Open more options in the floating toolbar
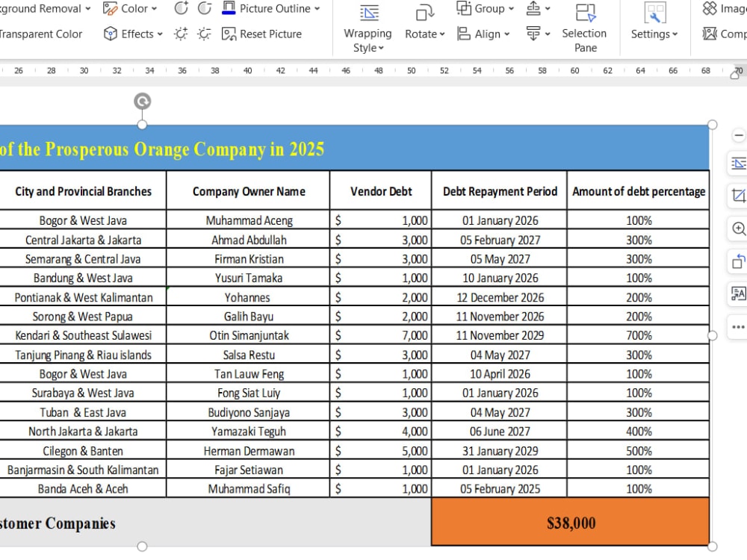747x560 pixels. (x=739, y=327)
